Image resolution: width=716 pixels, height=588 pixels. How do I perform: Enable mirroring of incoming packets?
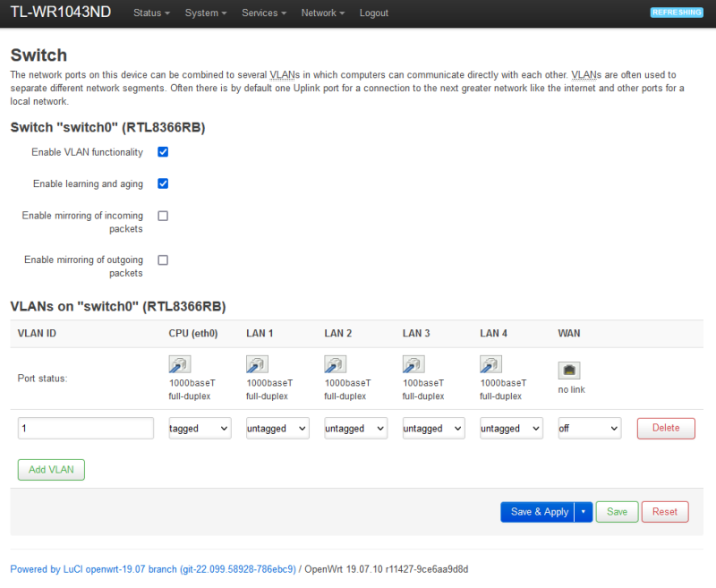coord(163,216)
